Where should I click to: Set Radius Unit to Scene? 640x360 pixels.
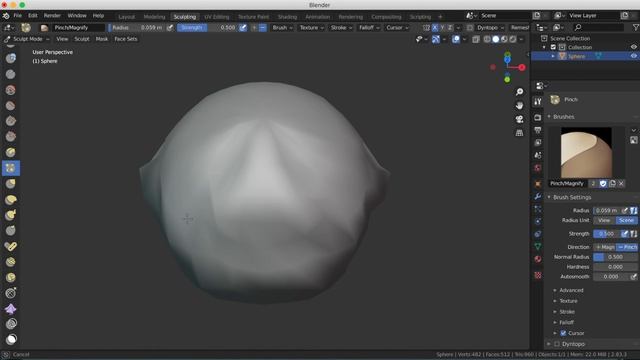626,220
